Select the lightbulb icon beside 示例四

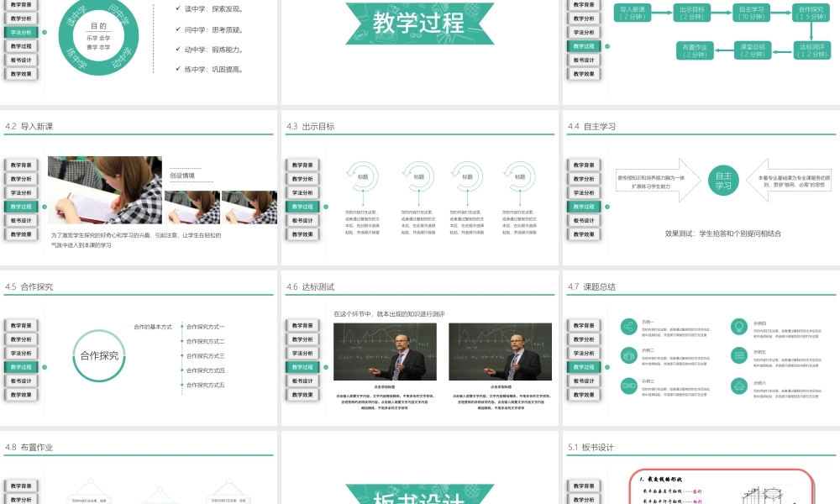pos(739,326)
